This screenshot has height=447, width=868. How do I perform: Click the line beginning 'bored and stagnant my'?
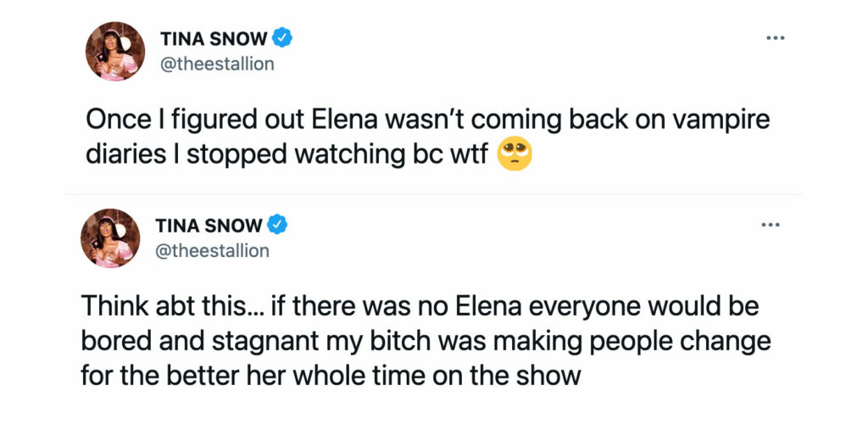click(x=426, y=341)
